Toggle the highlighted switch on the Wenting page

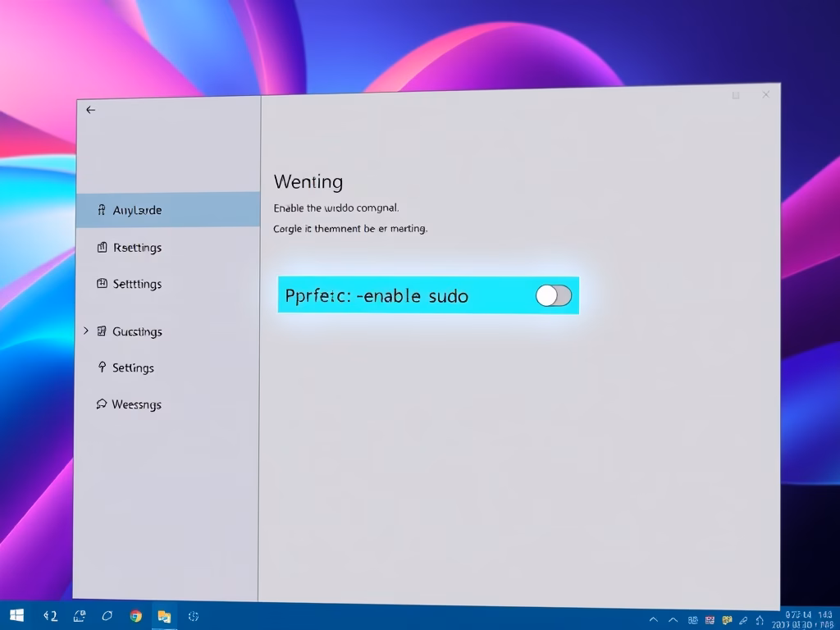pyautogui.click(x=553, y=296)
